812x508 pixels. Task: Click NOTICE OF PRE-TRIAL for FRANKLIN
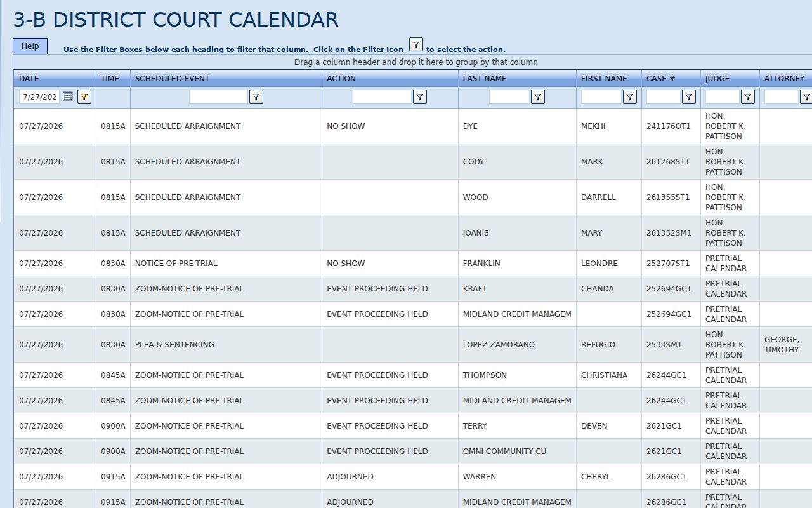(226, 264)
